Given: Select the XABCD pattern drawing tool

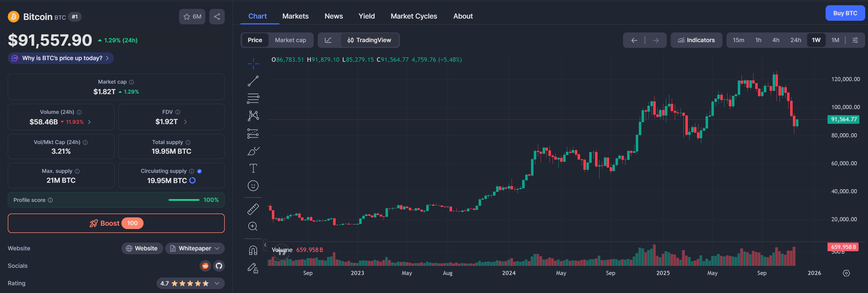Looking at the screenshot, I should (253, 116).
